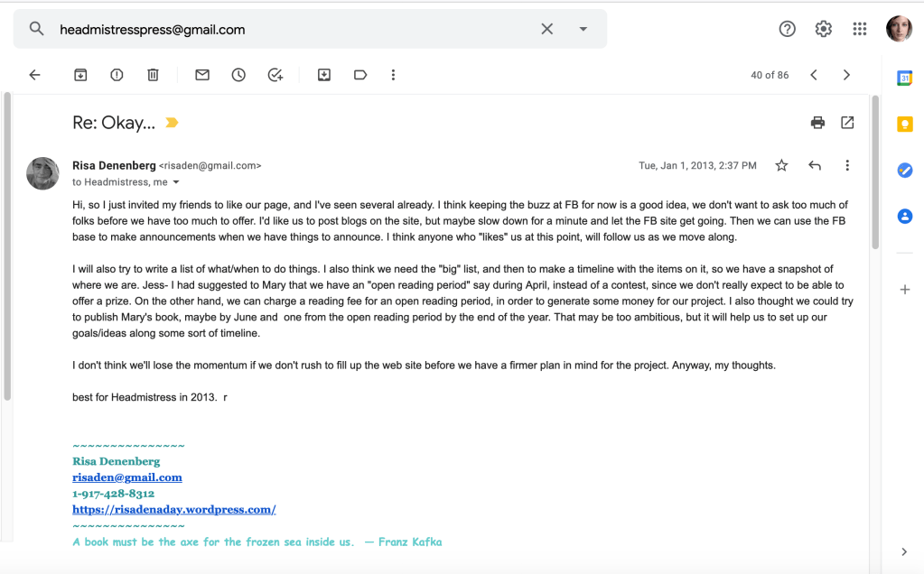924x574 pixels.
Task: Add email to Tasks
Action: point(275,75)
